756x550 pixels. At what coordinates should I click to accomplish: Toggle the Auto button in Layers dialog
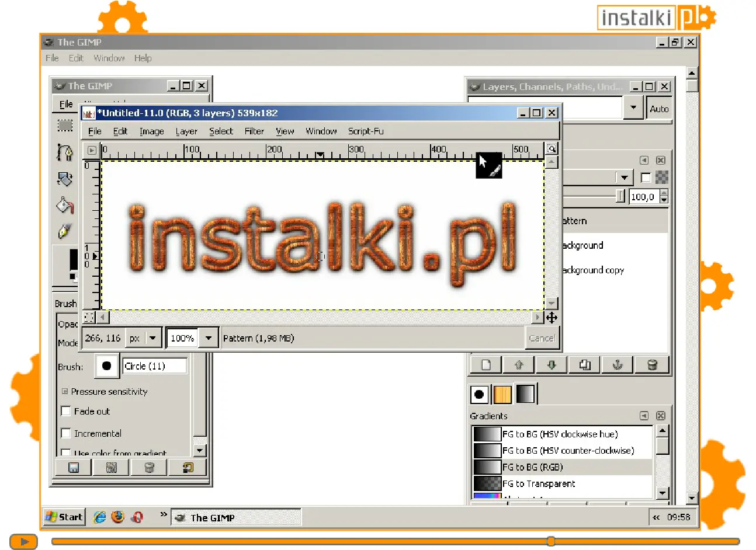coord(659,109)
